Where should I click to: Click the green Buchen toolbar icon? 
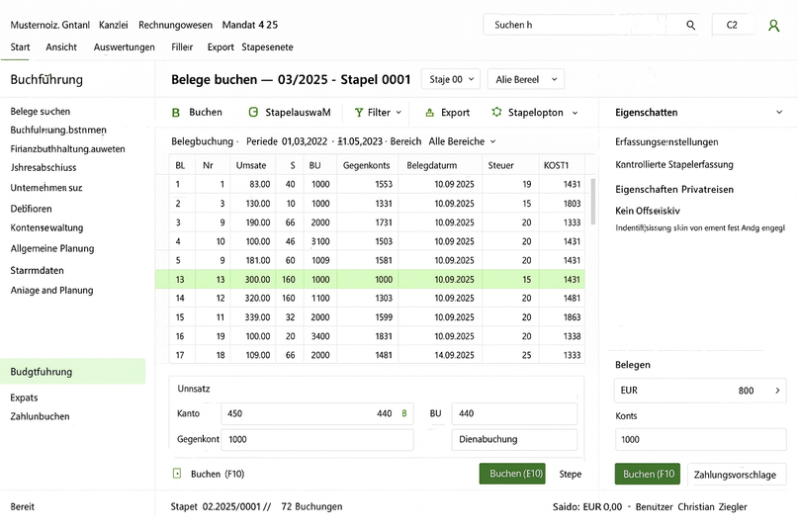pyautogui.click(x=176, y=113)
